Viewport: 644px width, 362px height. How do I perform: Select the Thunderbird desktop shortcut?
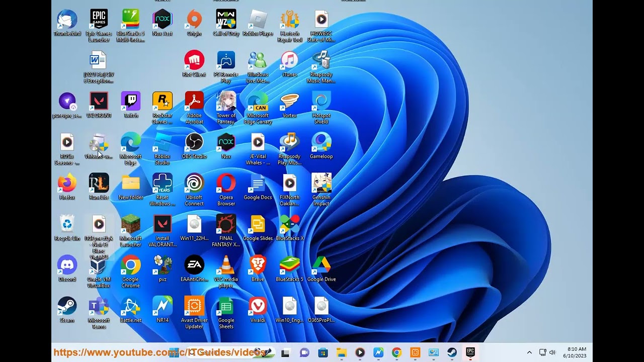click(67, 23)
